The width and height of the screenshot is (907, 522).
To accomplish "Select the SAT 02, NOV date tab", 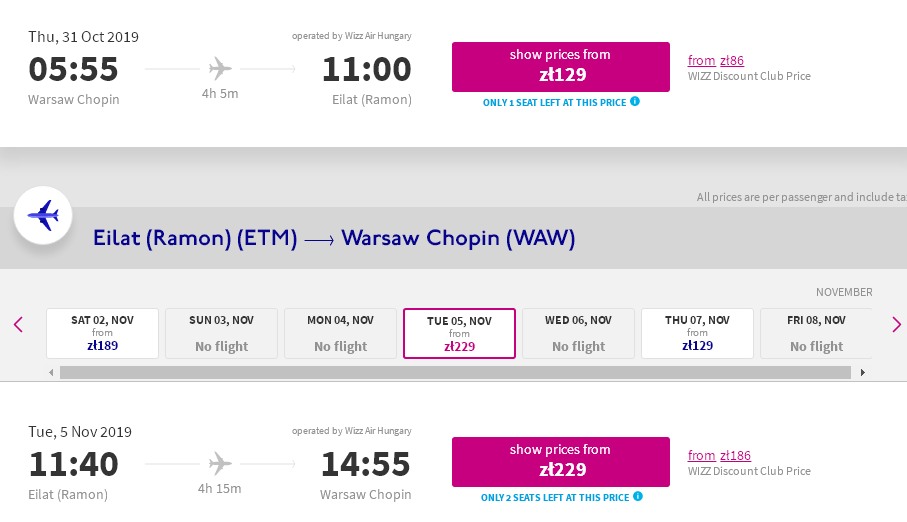I will (x=102, y=333).
